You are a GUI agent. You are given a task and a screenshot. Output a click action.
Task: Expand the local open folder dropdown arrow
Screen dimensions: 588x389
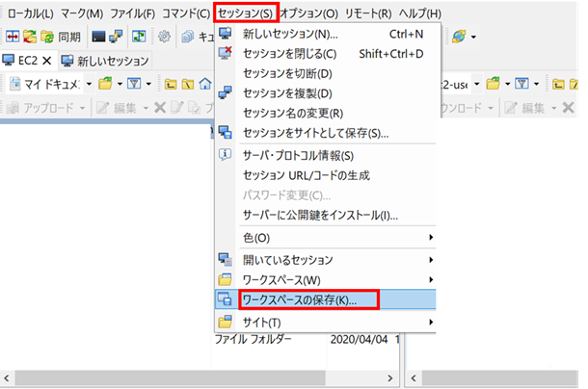click(120, 84)
